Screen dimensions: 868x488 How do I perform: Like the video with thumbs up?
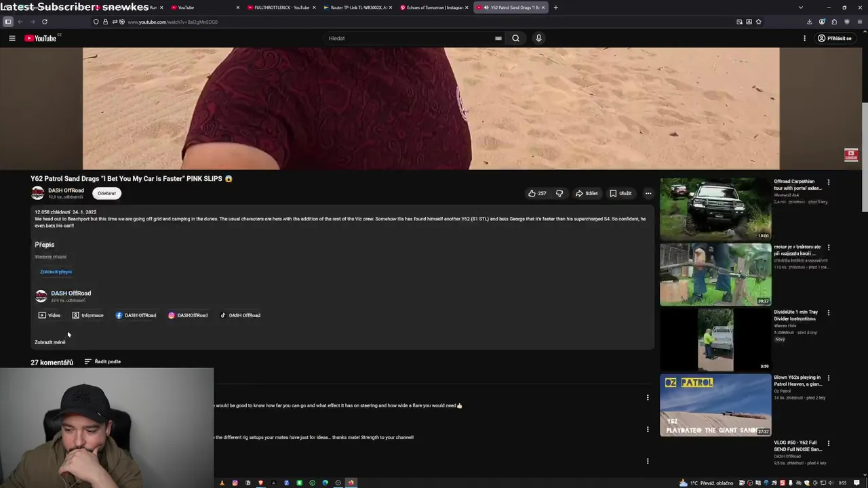pos(537,193)
